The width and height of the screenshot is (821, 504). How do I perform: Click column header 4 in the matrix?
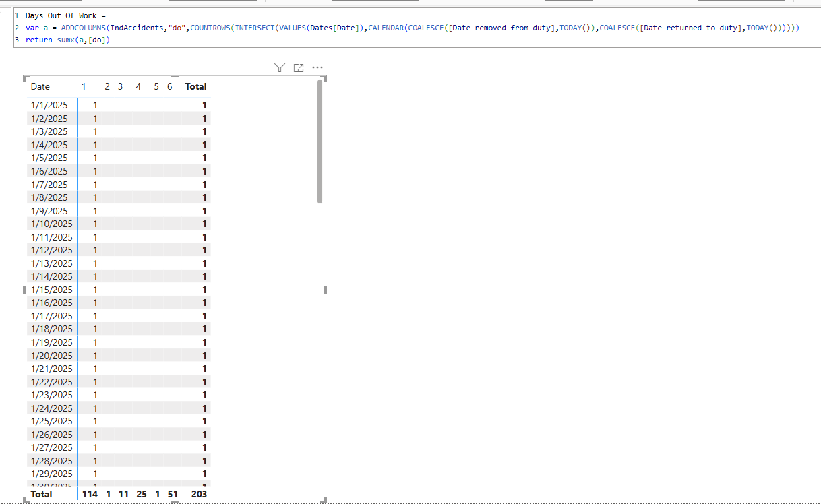click(138, 86)
